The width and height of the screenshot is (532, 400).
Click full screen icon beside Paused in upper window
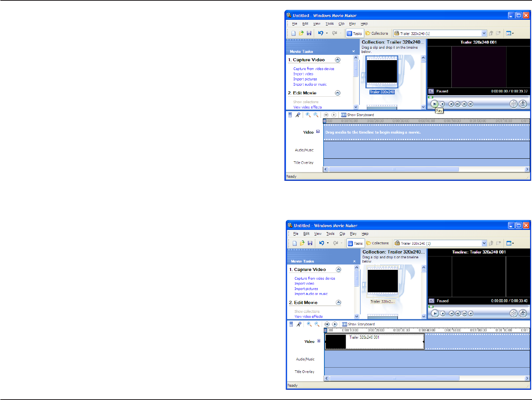pos(431,91)
